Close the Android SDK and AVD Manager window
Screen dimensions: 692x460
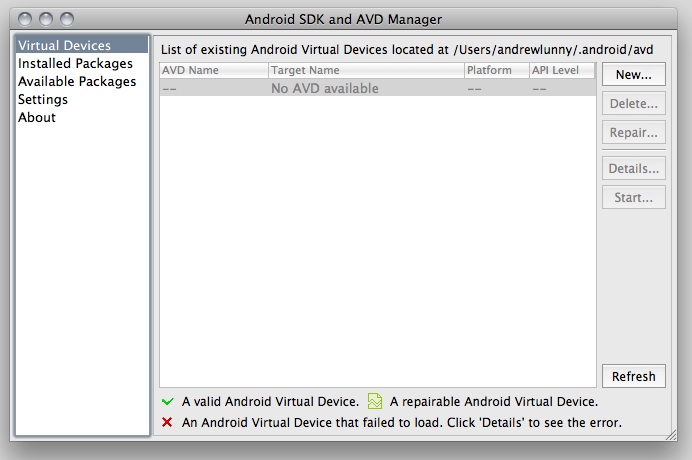tap(25, 19)
